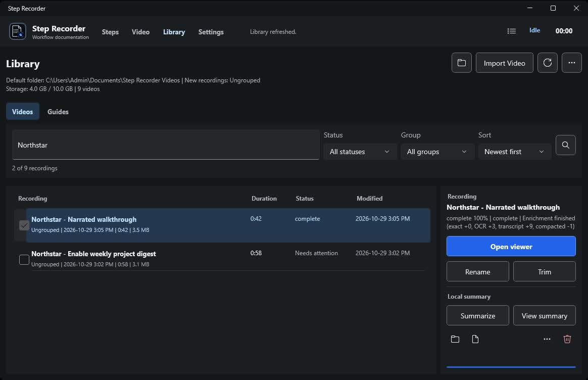Select the Northstar - Narrated walkthrough row title
Viewport: 588px width, 380px height.
pyautogui.click(x=84, y=219)
